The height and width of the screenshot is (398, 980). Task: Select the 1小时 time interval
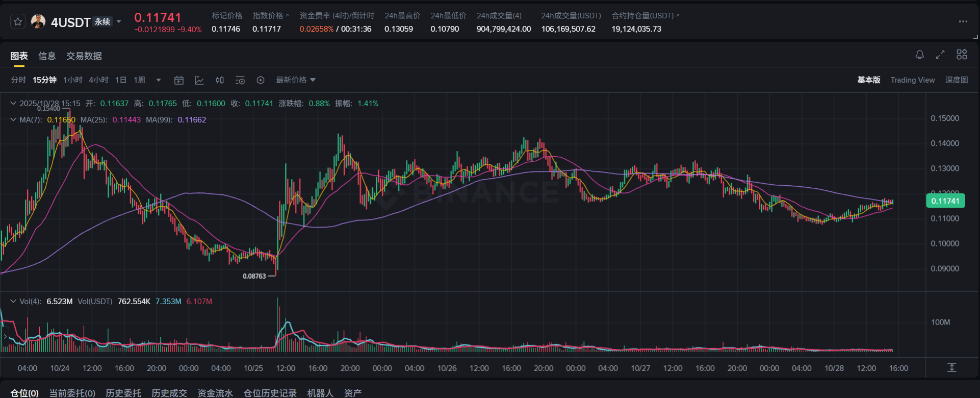(x=72, y=80)
